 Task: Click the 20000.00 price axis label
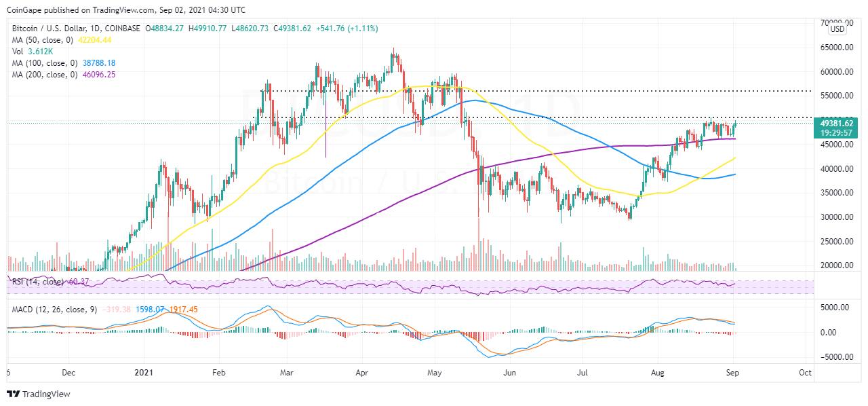pyautogui.click(x=837, y=265)
